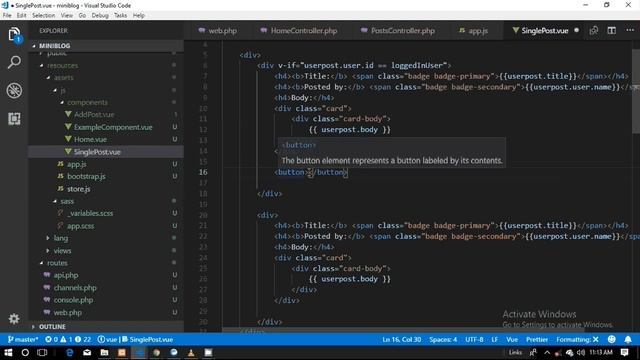Click the master branch indicator in status bar
640x360 pixels.
click(23, 340)
